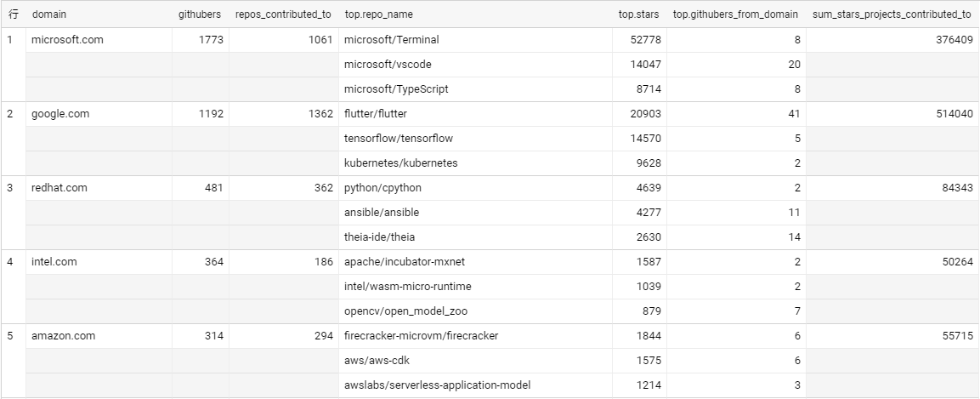The width and height of the screenshot is (980, 399).
Task: Click the stars value 9628
Action: coord(649,163)
